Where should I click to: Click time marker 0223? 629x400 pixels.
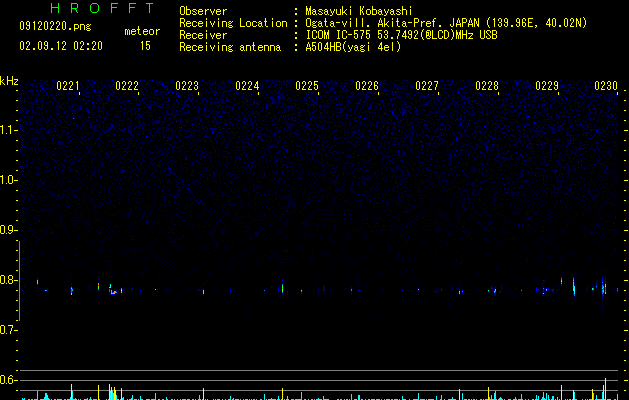pyautogui.click(x=187, y=86)
